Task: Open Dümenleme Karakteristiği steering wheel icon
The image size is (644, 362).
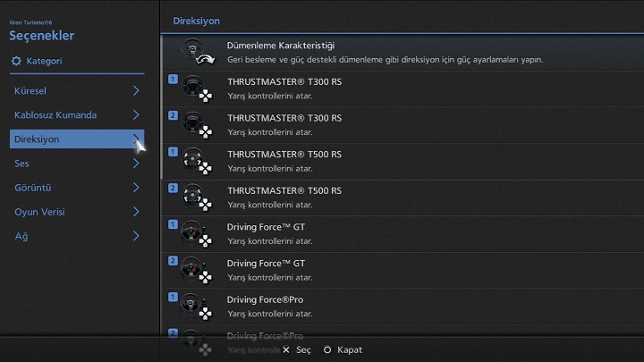Action: pyautogui.click(x=194, y=52)
